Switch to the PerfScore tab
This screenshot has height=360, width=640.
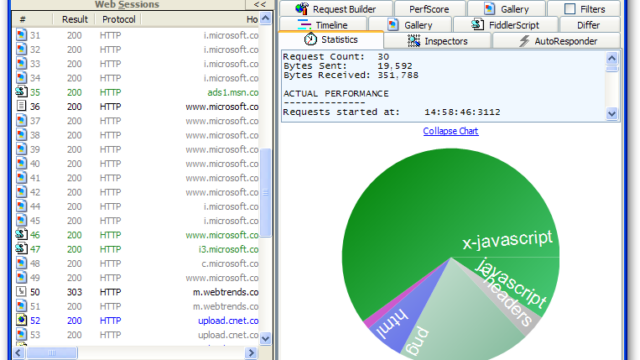(429, 9)
